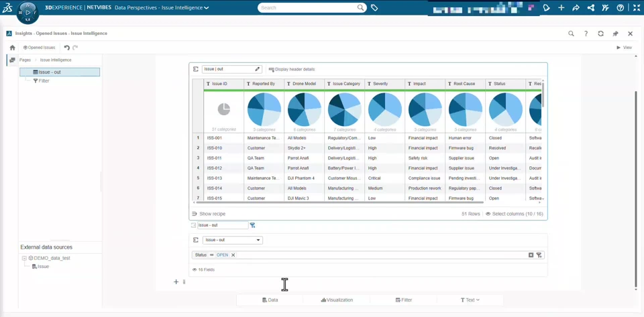Viewport: 644px width, 317px height.
Task: Click the tag icon beside the search bar
Action: tap(374, 7)
